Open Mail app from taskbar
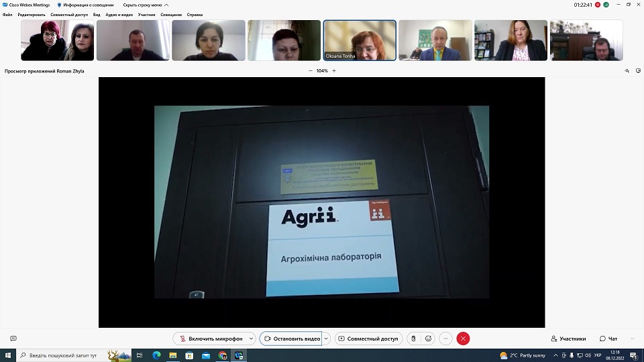 coord(206,355)
